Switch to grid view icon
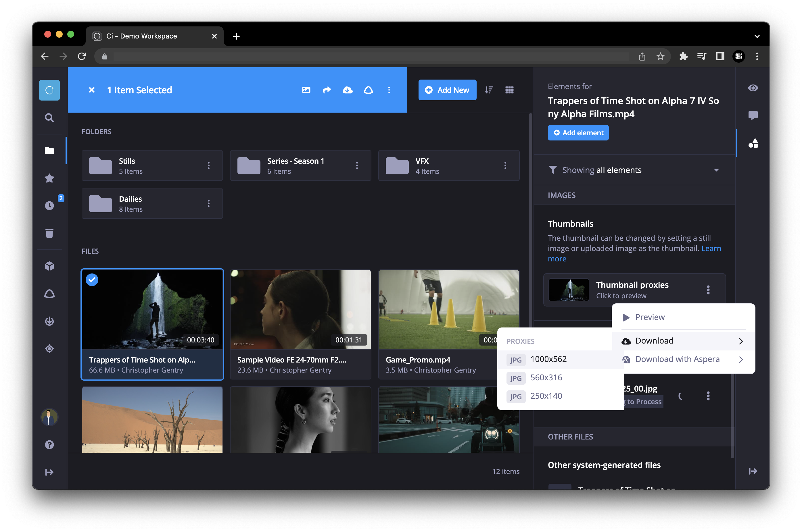Image resolution: width=802 pixels, height=532 pixels. pyautogui.click(x=509, y=90)
